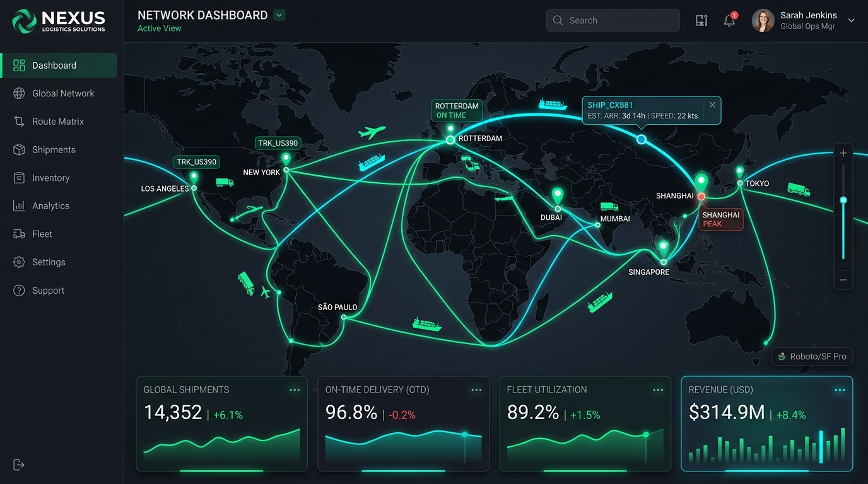The image size is (868, 484).
Task: Click the logout icon in the sidebar
Action: [19, 465]
